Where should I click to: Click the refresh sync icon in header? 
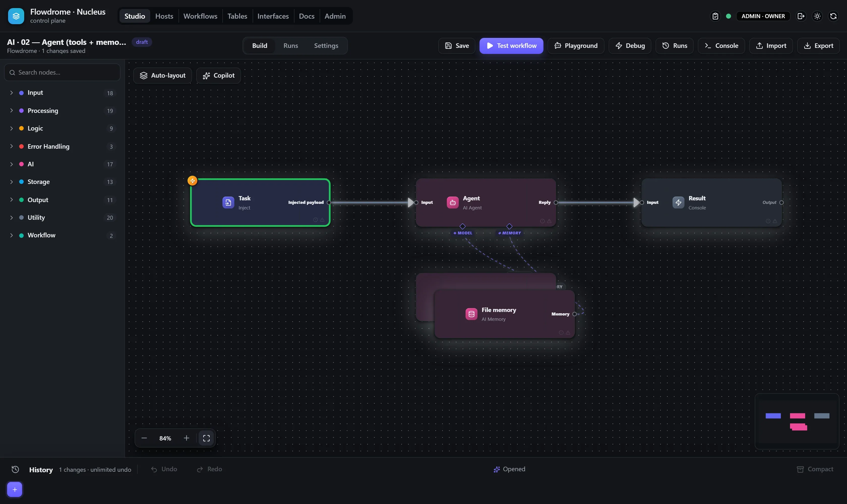833,16
